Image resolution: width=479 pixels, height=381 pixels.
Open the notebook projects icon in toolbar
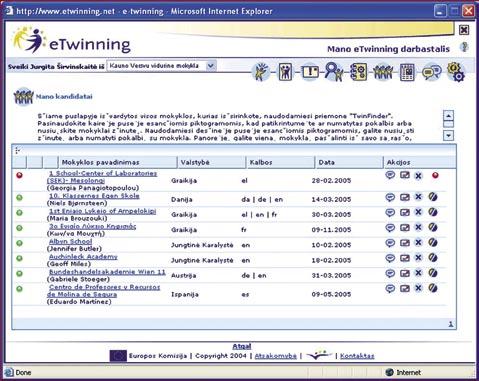click(407, 72)
